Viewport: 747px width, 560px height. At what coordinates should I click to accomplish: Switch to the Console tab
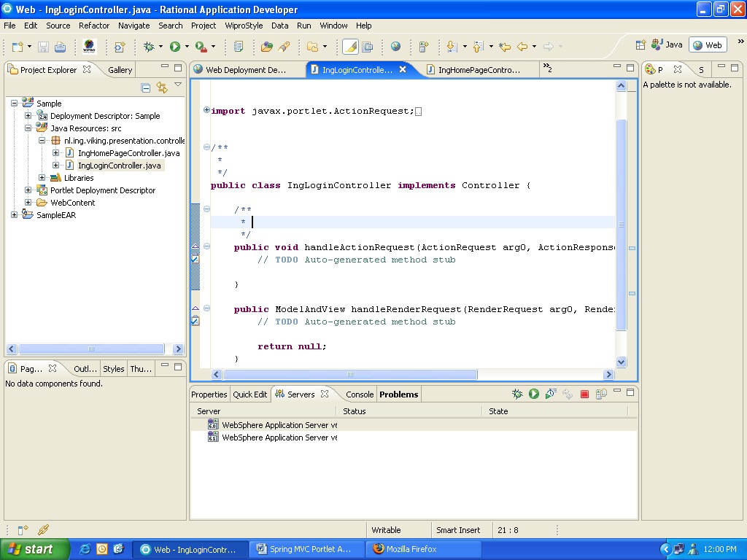tap(360, 394)
